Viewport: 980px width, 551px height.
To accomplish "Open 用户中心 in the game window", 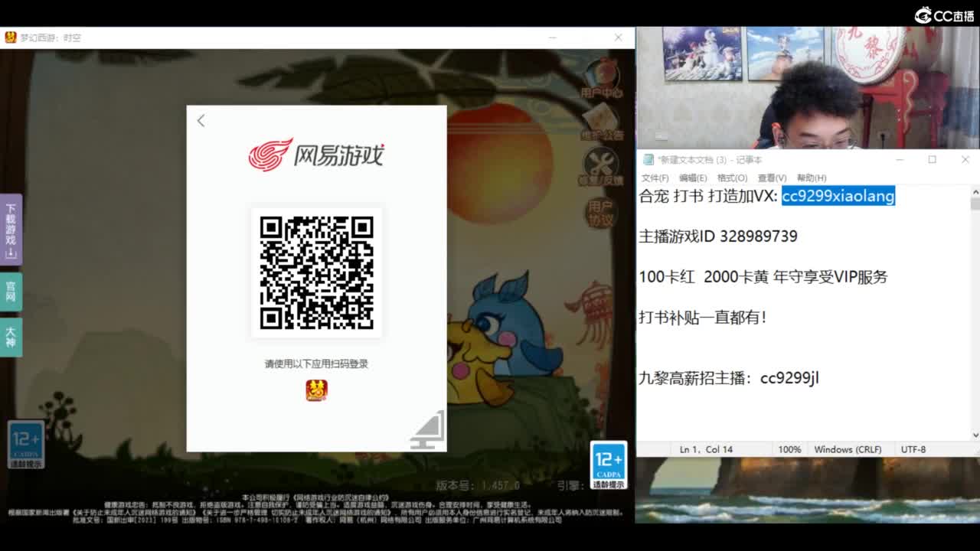I will tap(602, 79).
